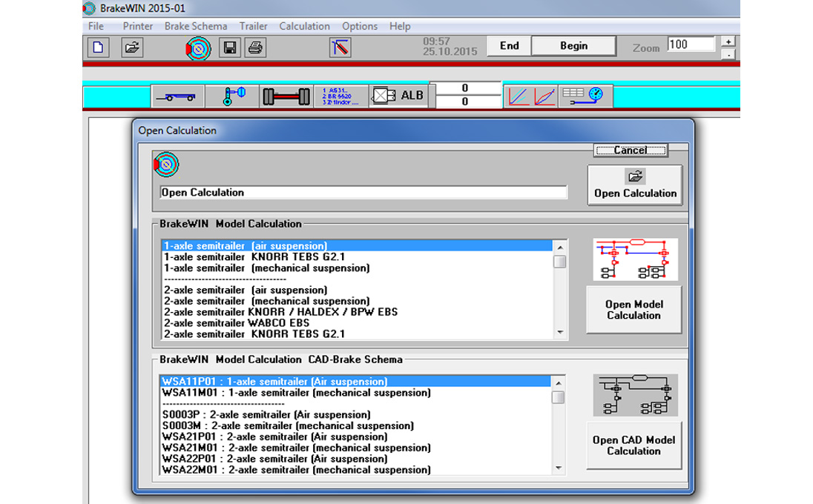This screenshot has height=504, width=813.
Task: Click Model Calculation list scroll-down arrow
Action: [x=560, y=333]
